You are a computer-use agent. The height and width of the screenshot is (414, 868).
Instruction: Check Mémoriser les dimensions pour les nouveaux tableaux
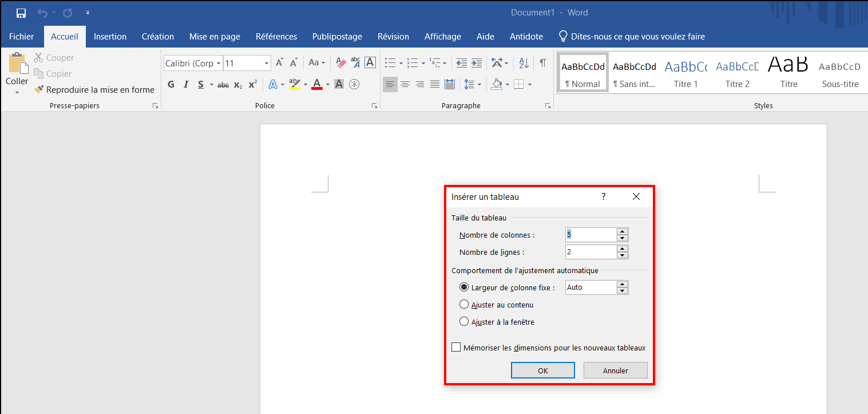pos(456,347)
